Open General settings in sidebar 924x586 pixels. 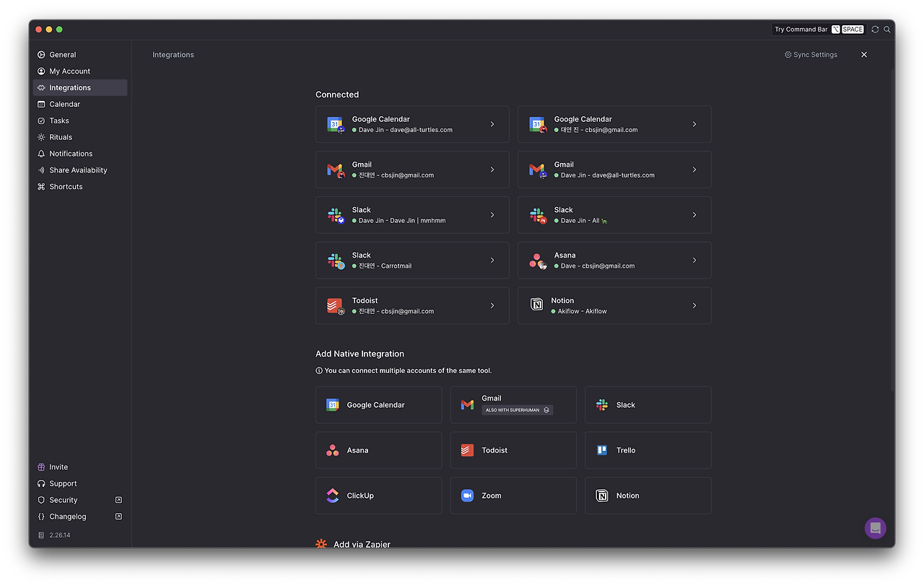coord(80,55)
